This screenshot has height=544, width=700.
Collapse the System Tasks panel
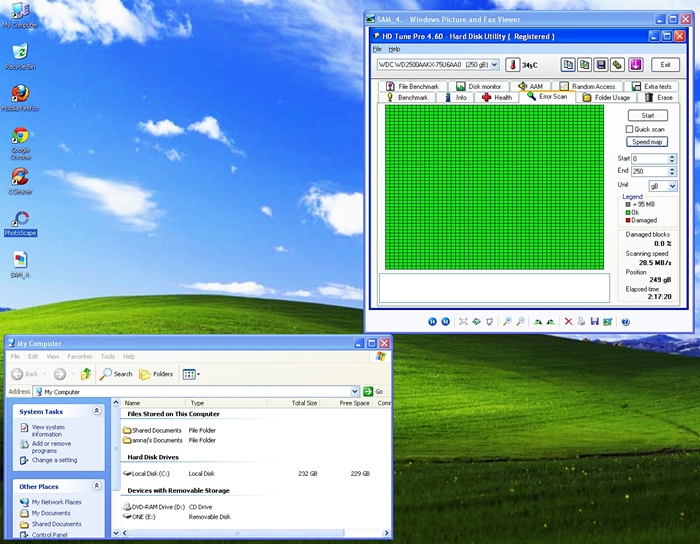(96, 411)
